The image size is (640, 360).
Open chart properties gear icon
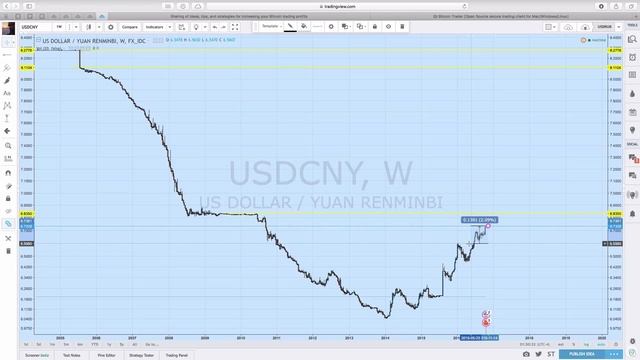(111, 27)
